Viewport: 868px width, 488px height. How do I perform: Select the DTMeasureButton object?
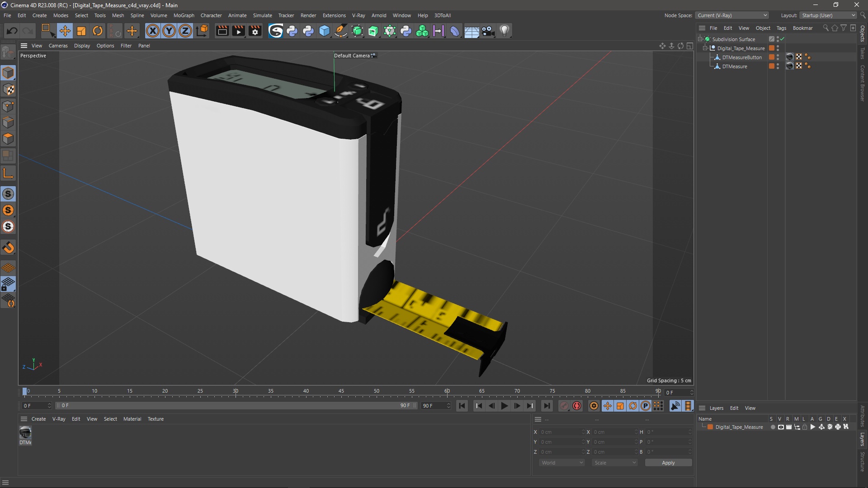(741, 57)
